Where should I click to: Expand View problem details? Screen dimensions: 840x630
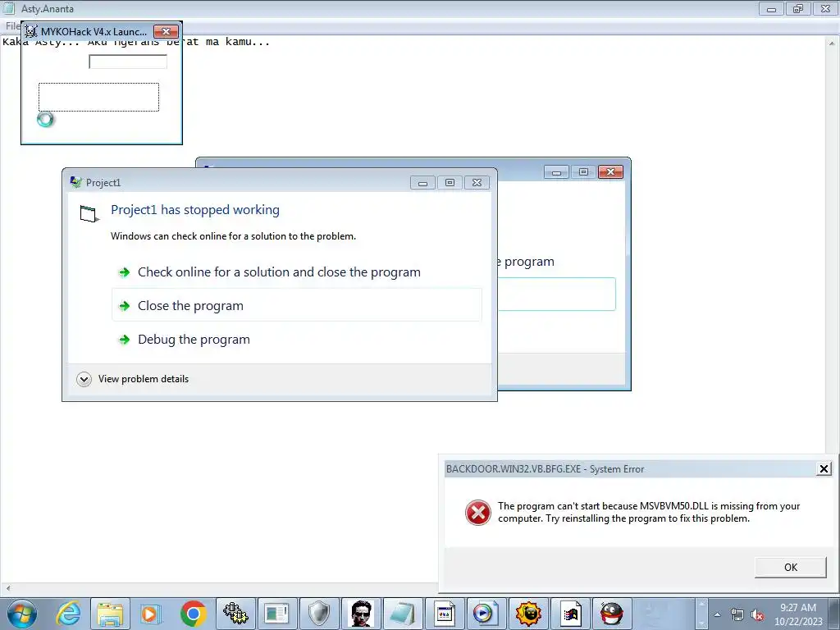[134, 379]
